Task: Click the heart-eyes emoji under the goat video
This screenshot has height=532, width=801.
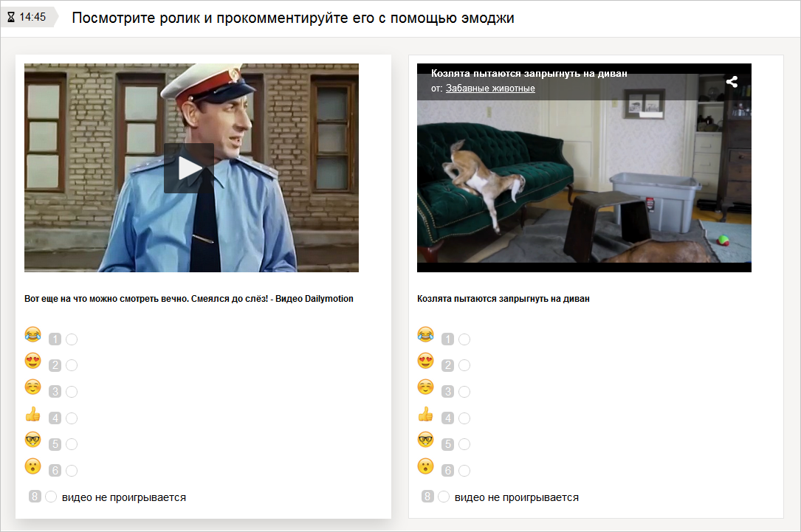Action: 425,361
